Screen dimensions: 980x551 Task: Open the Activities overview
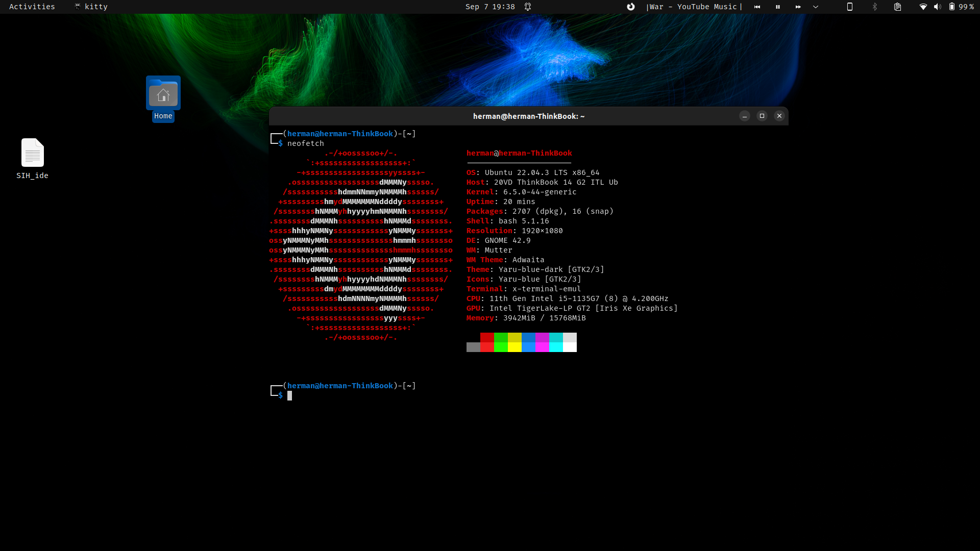point(32,7)
